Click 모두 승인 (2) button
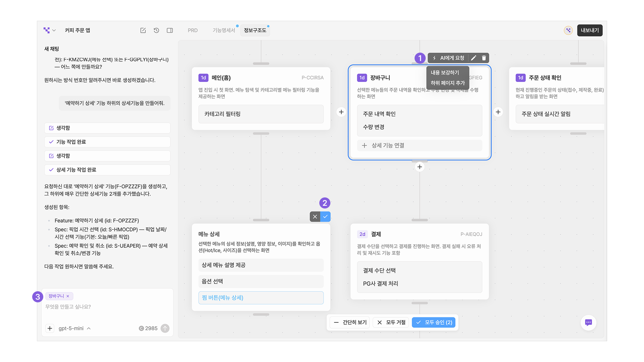 pyautogui.click(x=434, y=322)
